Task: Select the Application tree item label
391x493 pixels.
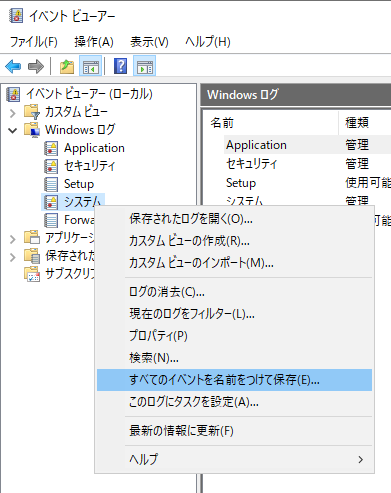Action: [x=94, y=148]
